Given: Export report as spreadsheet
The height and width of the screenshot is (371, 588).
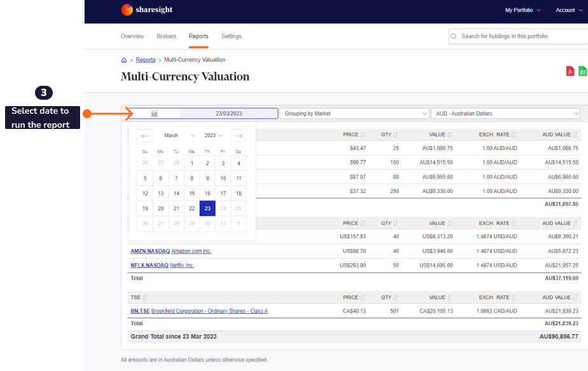Looking at the screenshot, I should click(582, 71).
